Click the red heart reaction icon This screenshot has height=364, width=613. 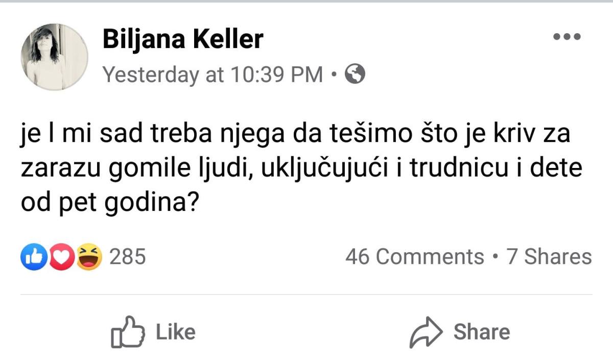pos(61,257)
